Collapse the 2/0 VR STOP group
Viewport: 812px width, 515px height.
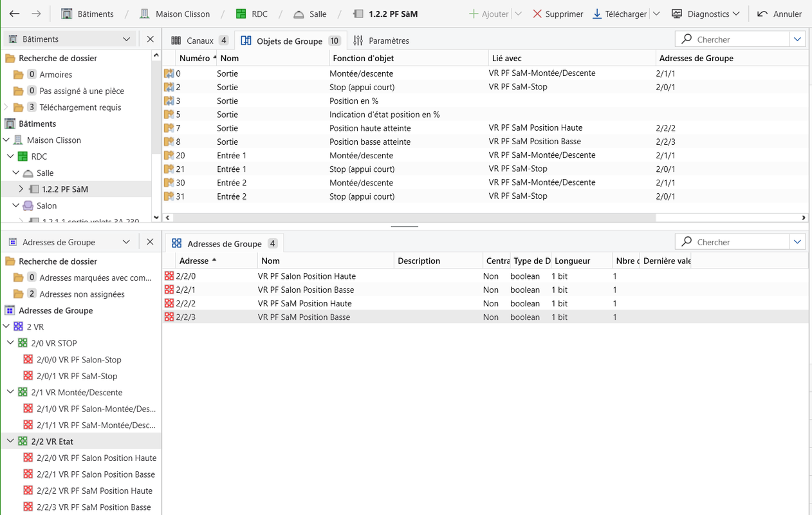click(11, 343)
